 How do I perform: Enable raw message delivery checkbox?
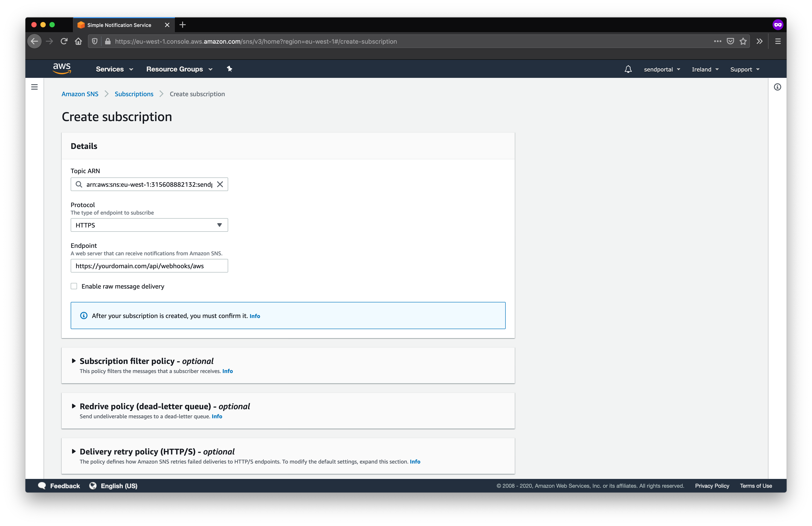[x=74, y=286]
